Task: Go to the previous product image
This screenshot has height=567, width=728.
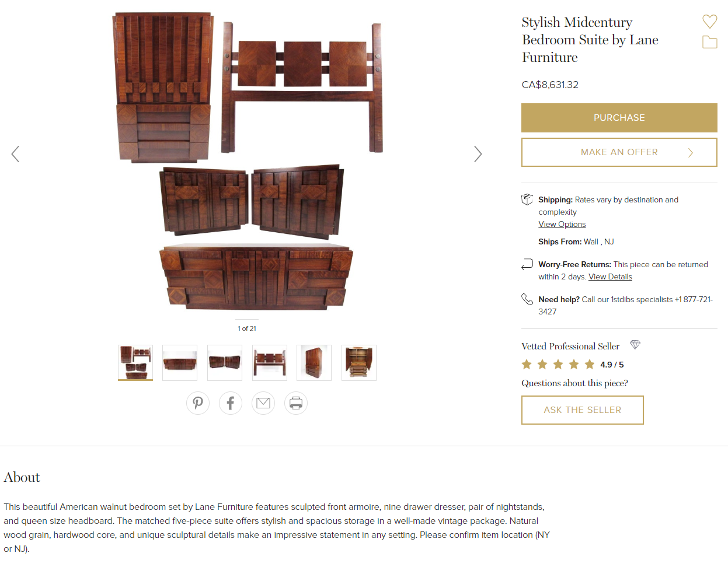Action: point(16,154)
